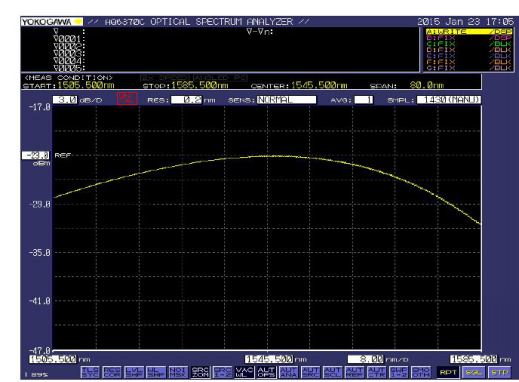
Task: Click the AUT ANA indicator
Action: (x=288, y=372)
